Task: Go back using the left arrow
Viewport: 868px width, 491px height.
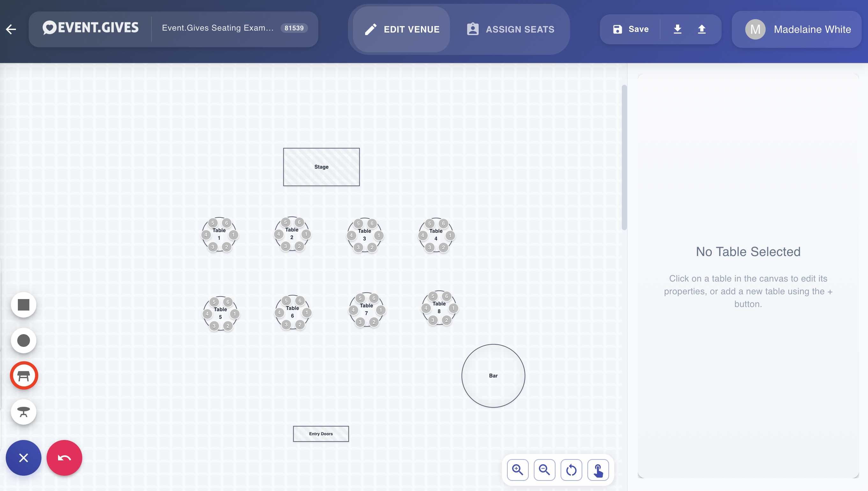Action: tap(11, 29)
